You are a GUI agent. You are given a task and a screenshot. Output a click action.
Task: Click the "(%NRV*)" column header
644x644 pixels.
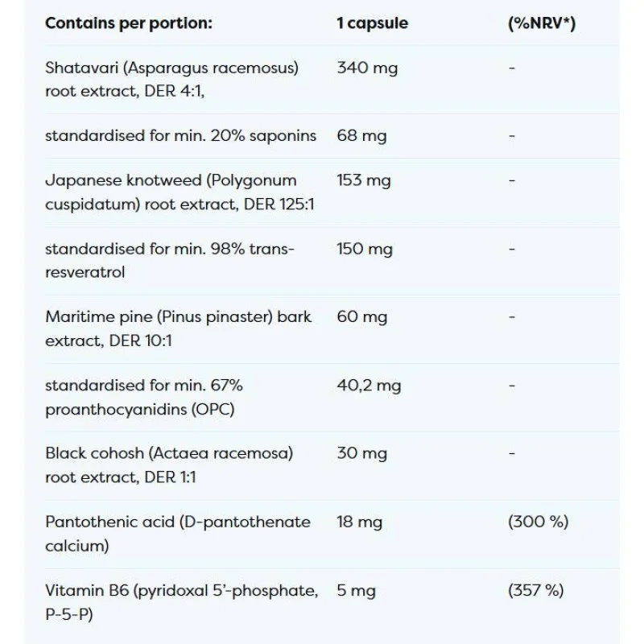point(542,23)
